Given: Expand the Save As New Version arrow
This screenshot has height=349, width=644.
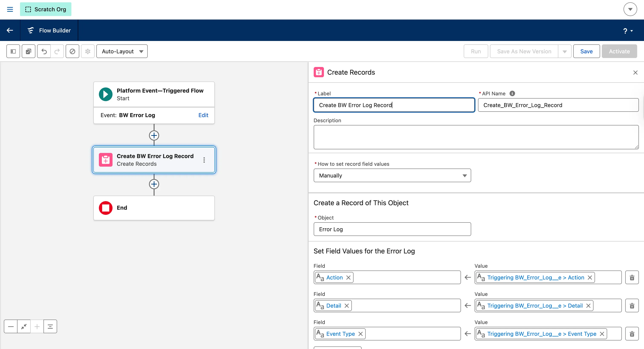Looking at the screenshot, I should point(565,51).
